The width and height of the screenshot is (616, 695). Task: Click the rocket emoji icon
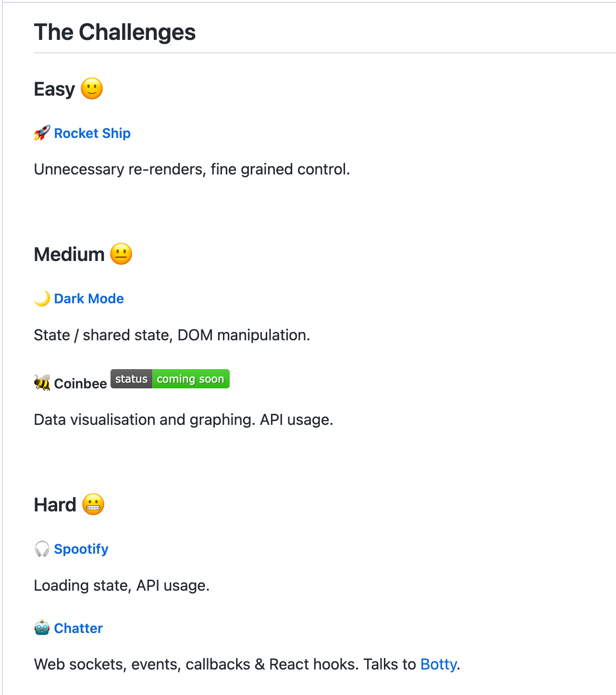[x=42, y=133]
